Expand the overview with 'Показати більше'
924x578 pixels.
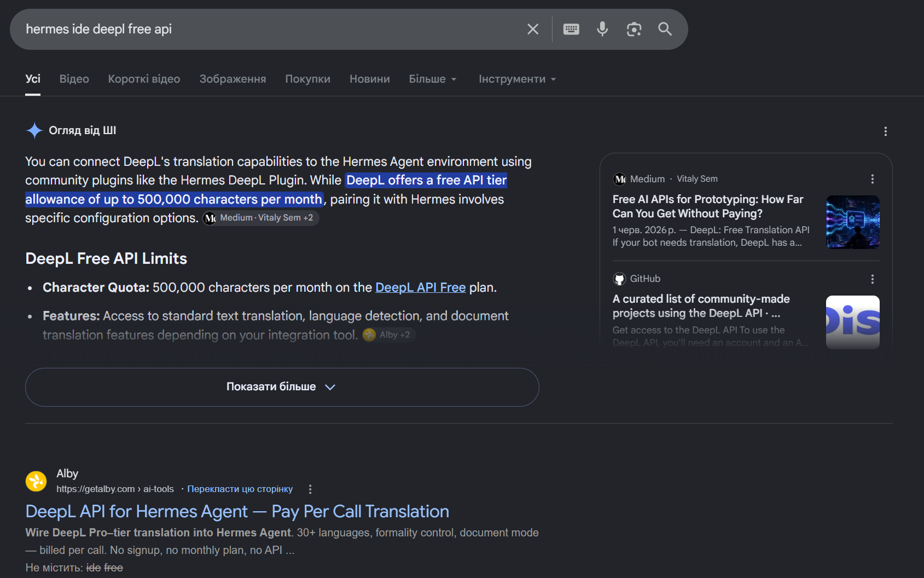coord(282,387)
